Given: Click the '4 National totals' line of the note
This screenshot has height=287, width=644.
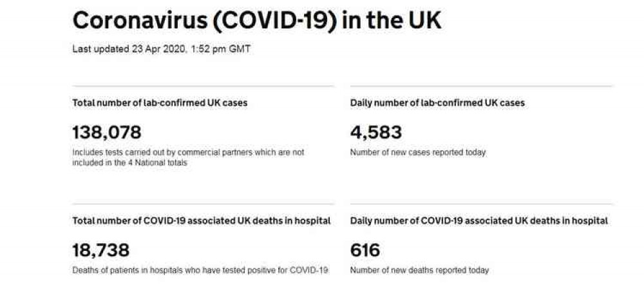Looking at the screenshot, I should click(x=130, y=163).
